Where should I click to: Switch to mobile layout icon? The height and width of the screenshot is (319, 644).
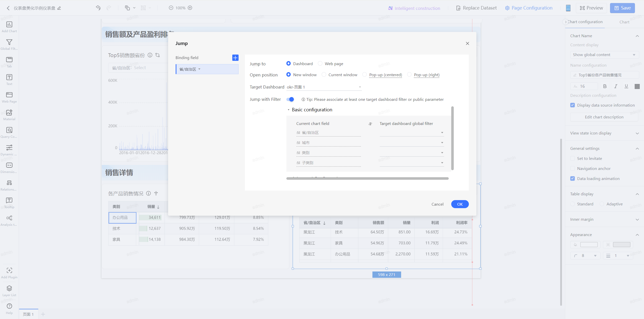click(568, 8)
